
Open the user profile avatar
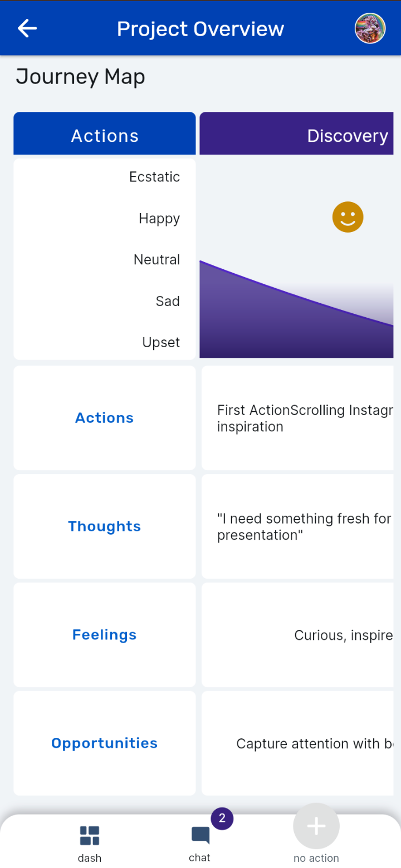[370, 28]
